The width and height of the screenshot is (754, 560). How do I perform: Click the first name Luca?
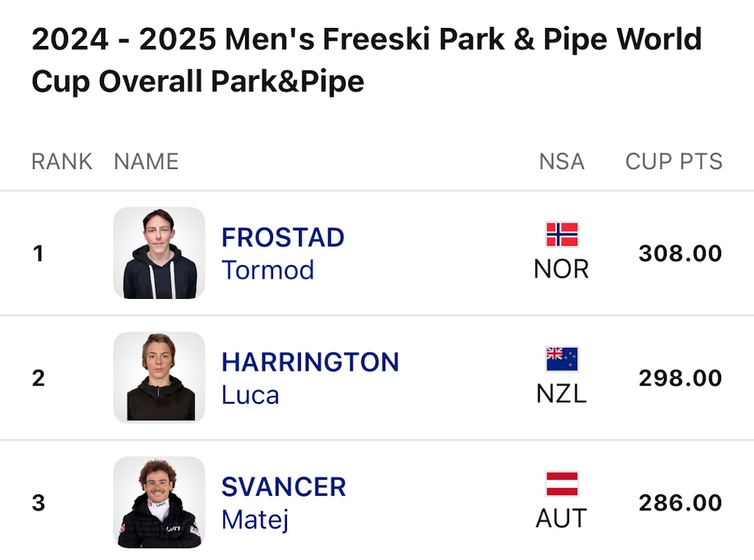(250, 395)
